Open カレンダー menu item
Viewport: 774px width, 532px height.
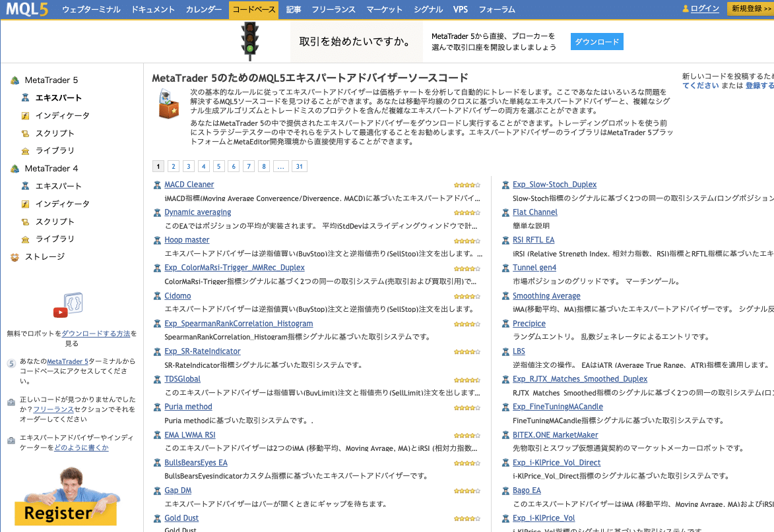pyautogui.click(x=203, y=9)
